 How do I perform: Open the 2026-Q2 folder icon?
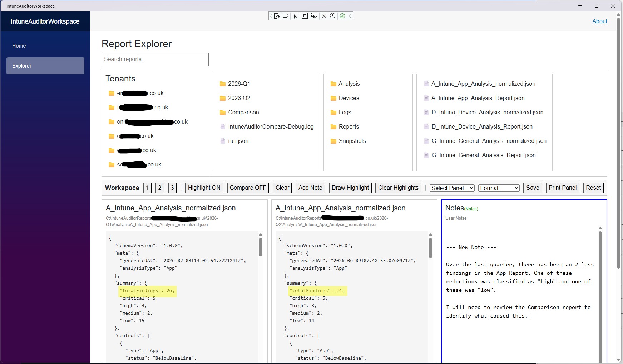coord(223,98)
